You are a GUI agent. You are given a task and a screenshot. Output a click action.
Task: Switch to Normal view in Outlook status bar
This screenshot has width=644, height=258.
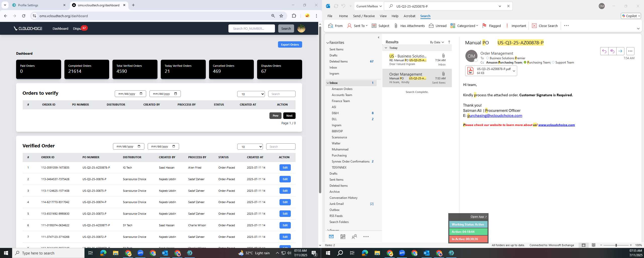(584, 245)
